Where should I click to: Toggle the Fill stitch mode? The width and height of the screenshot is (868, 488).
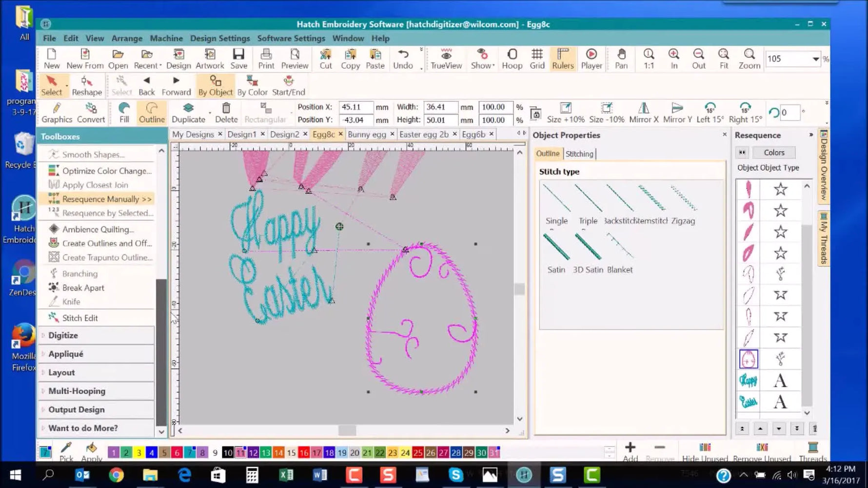[124, 113]
